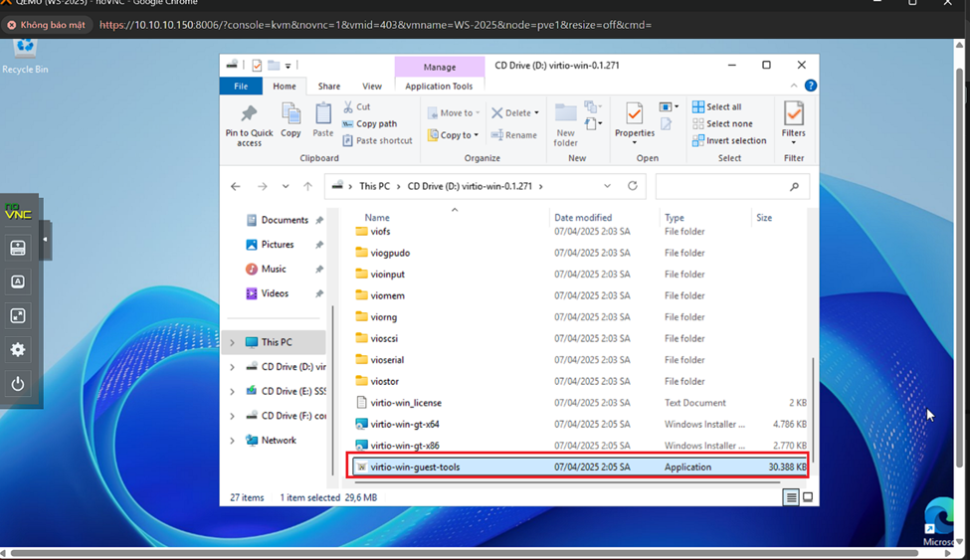
Task: Click Select all in ribbon
Action: tap(723, 106)
